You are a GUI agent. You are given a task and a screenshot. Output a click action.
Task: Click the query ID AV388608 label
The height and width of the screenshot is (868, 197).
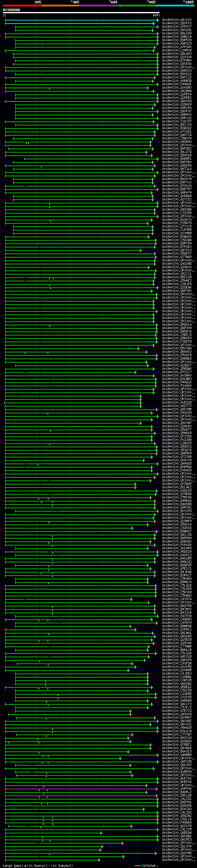coord(12,10)
